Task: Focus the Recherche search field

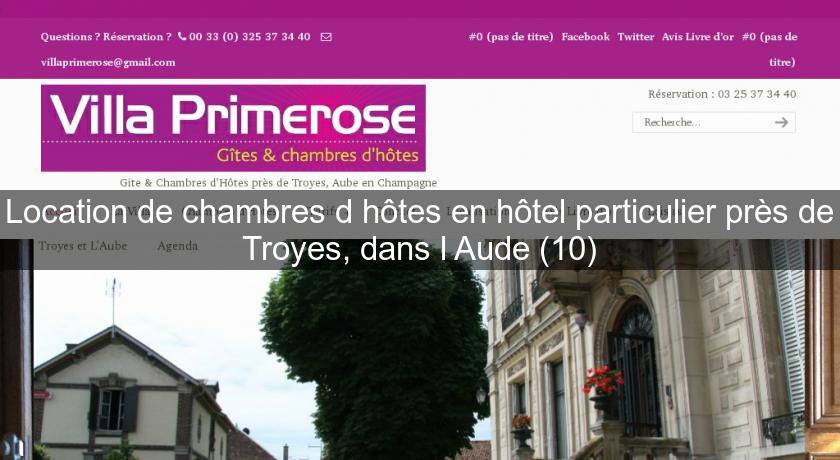Action: (x=703, y=122)
